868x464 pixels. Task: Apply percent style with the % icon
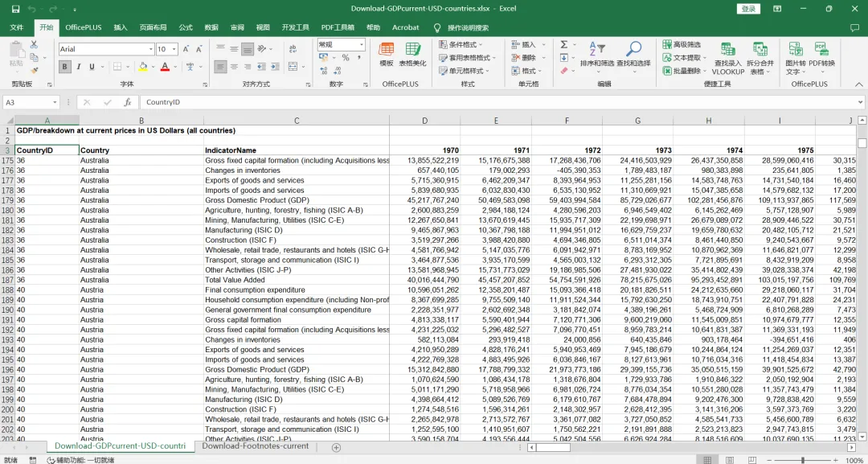tap(346, 58)
